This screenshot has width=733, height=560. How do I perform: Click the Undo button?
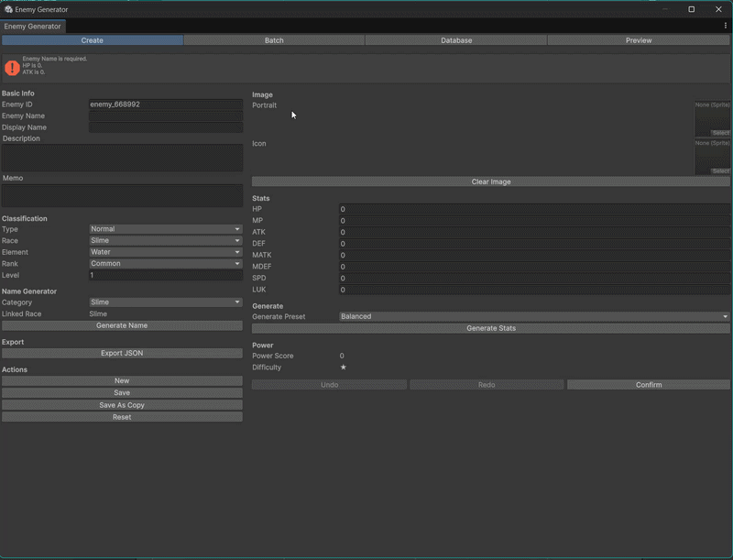329,385
